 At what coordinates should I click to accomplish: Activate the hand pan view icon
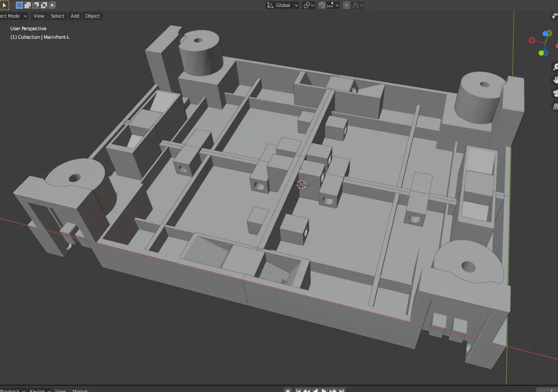(555, 80)
